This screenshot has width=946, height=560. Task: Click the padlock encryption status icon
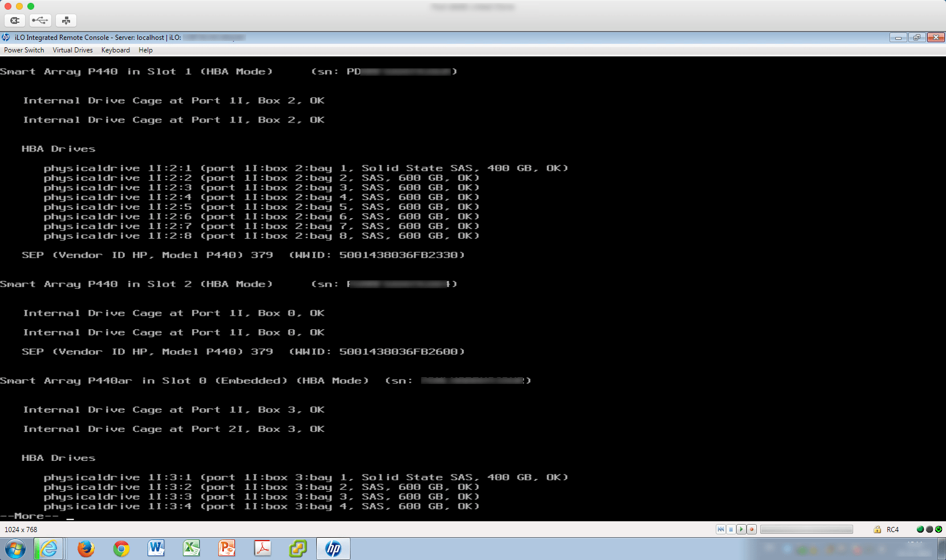[877, 530]
